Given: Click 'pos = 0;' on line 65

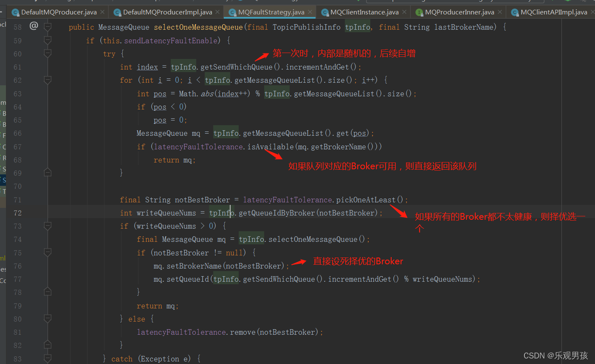Looking at the screenshot, I should (170, 120).
